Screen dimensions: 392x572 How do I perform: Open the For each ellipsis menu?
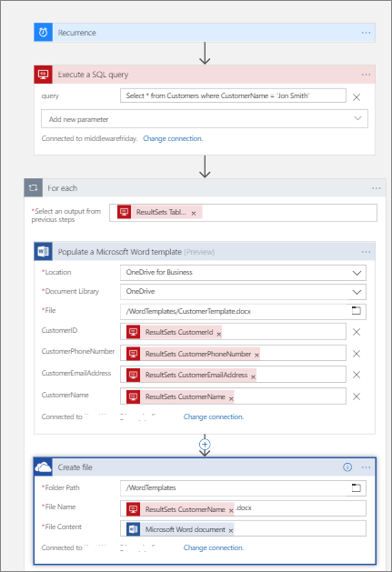pos(376,188)
